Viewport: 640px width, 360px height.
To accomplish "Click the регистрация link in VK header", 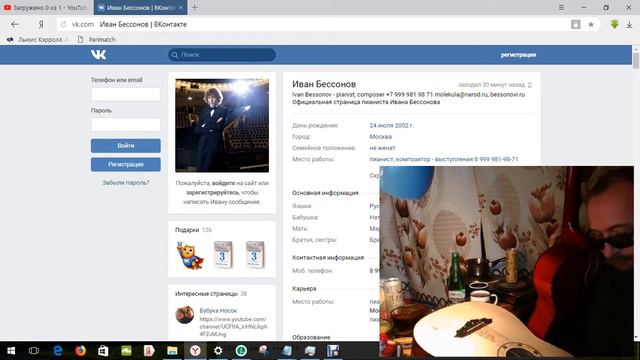I will [x=518, y=55].
